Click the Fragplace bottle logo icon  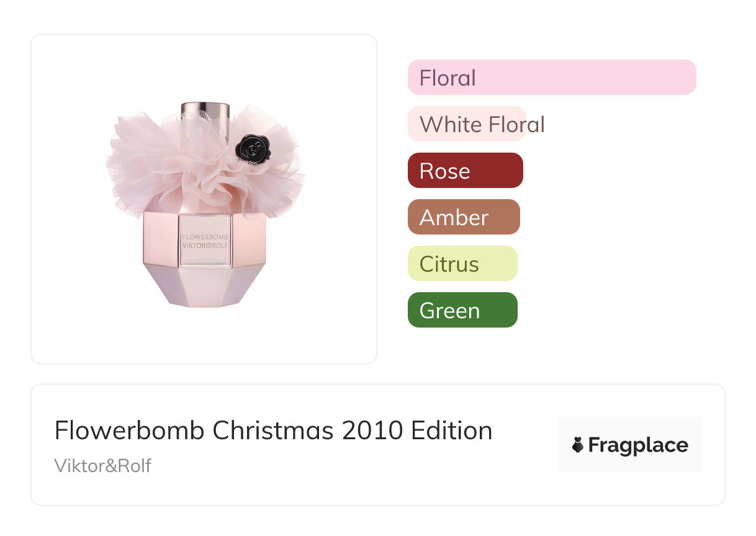[x=578, y=445]
